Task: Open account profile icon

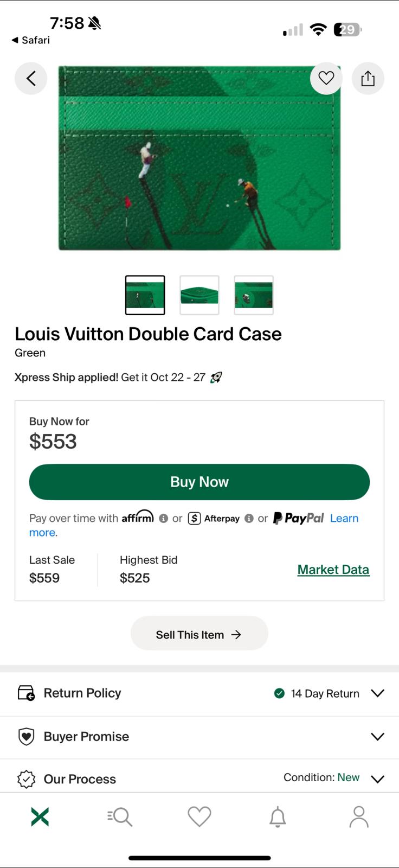Action: (x=358, y=816)
